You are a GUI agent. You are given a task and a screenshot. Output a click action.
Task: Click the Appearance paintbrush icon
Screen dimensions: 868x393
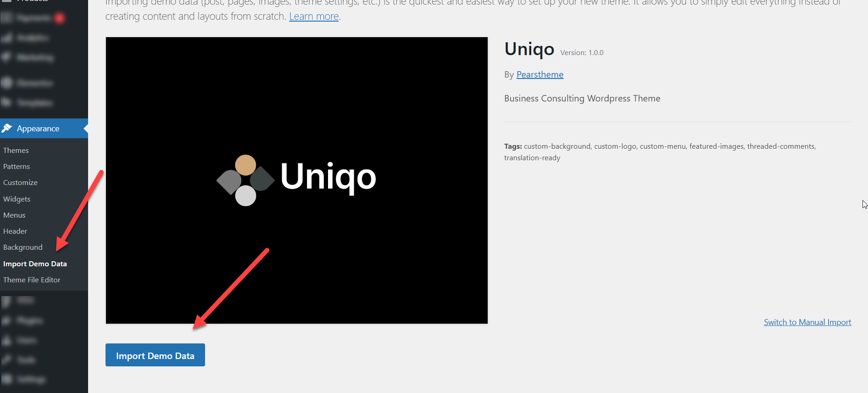(7, 129)
